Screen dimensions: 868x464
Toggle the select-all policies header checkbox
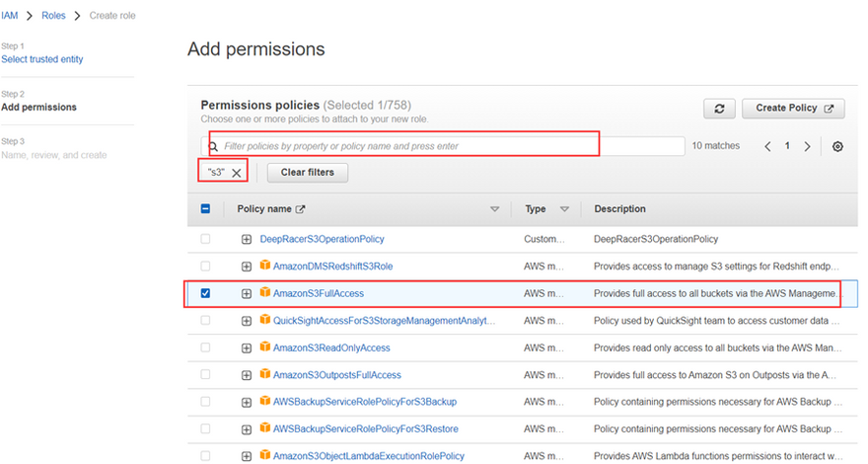[205, 209]
